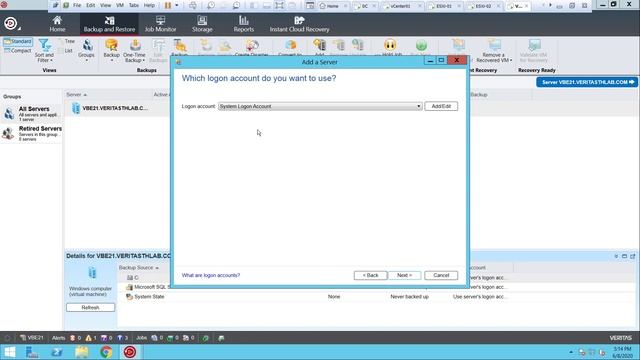Open the Reports tab

tap(244, 24)
